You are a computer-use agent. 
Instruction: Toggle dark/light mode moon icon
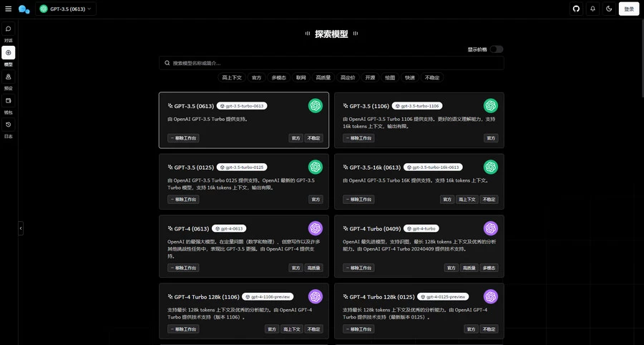tap(609, 9)
